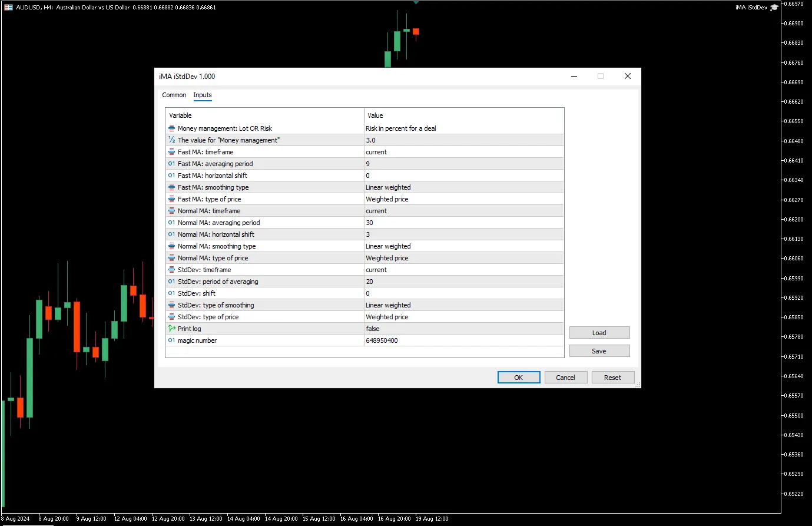Viewport: 812px width, 526px height.
Task: Click the enum icon beside Normal MA: smoothing type
Action: pos(171,246)
